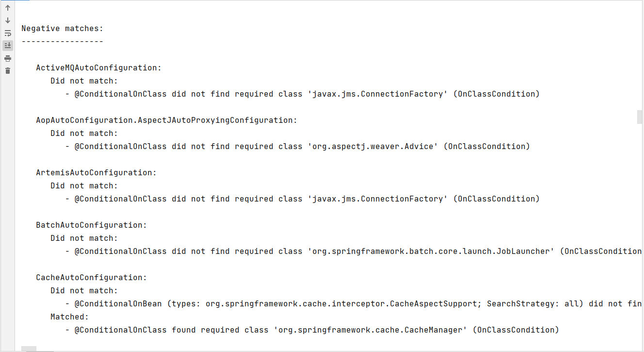Click the 'Negative matches:' heading text

tap(62, 29)
